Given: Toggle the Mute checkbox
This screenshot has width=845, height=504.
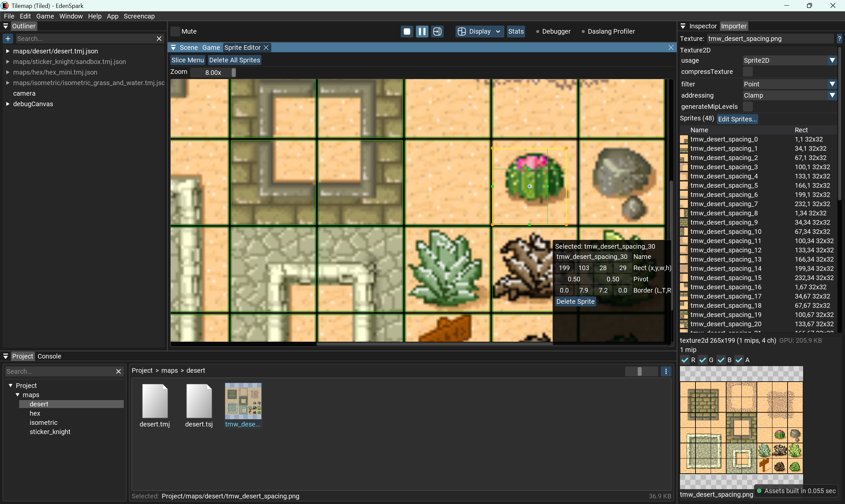Looking at the screenshot, I should (x=175, y=31).
